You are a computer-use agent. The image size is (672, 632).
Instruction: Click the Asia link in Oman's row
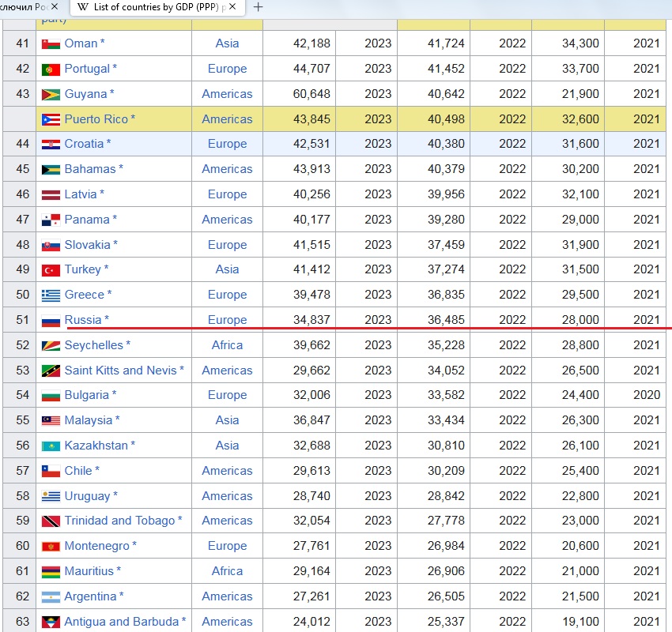pos(227,43)
